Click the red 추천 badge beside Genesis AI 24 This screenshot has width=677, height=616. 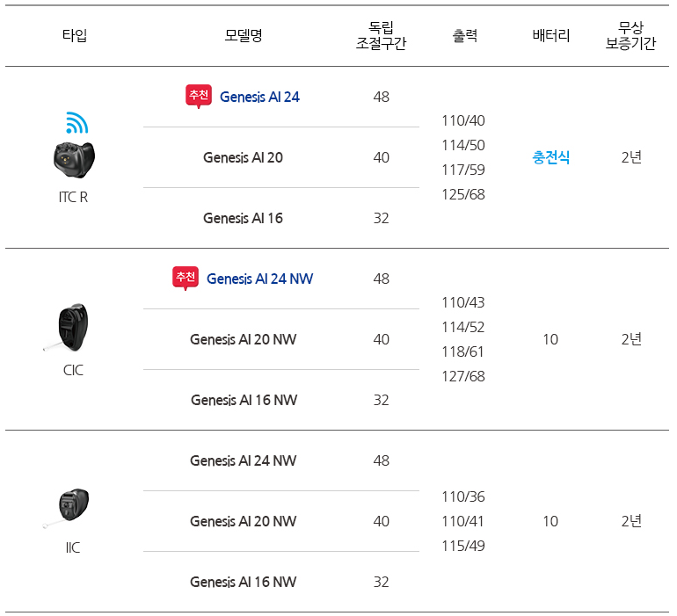(x=199, y=96)
